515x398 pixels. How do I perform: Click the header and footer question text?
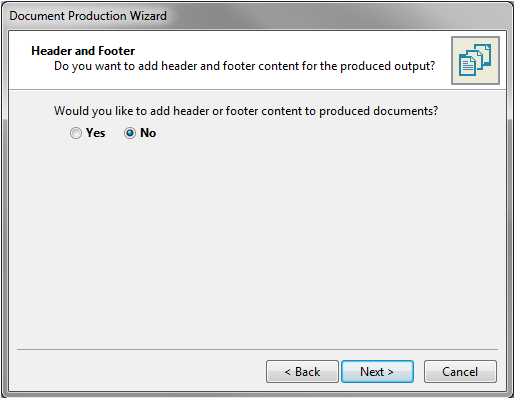(x=246, y=111)
